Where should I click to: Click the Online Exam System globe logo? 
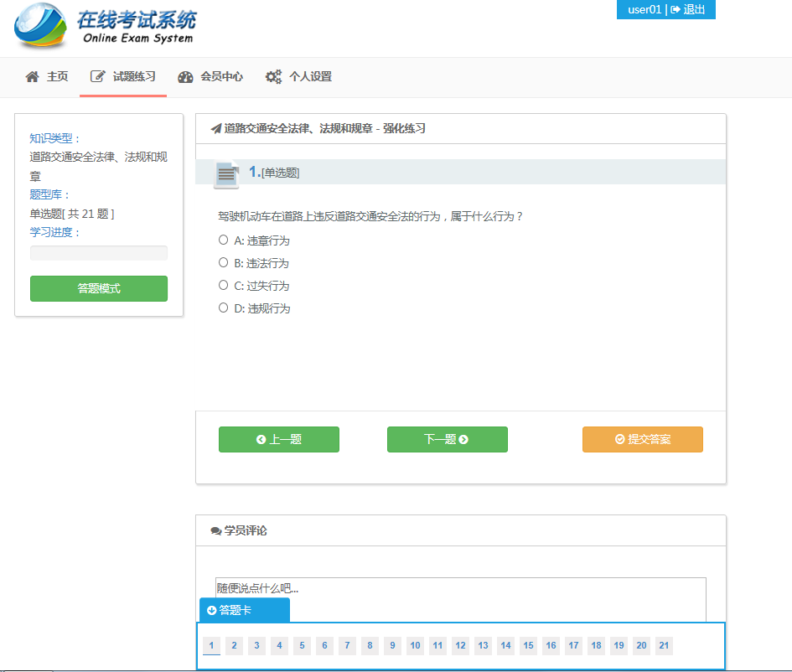(40, 25)
